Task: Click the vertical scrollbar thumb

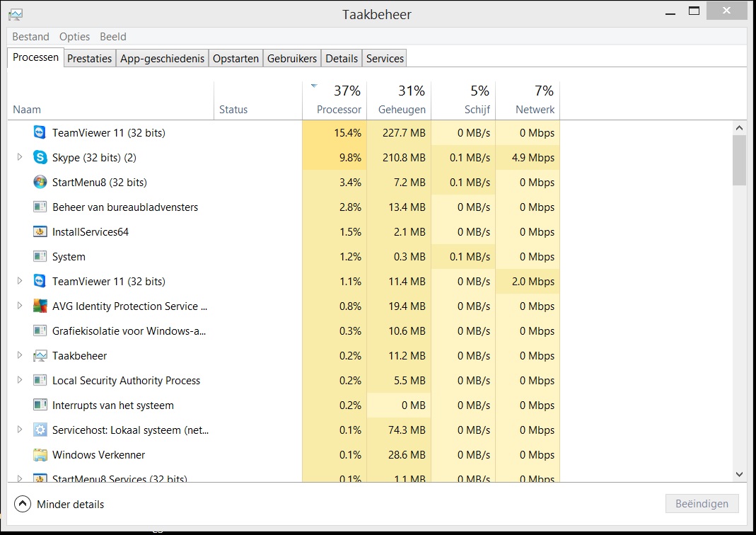Action: (739, 160)
